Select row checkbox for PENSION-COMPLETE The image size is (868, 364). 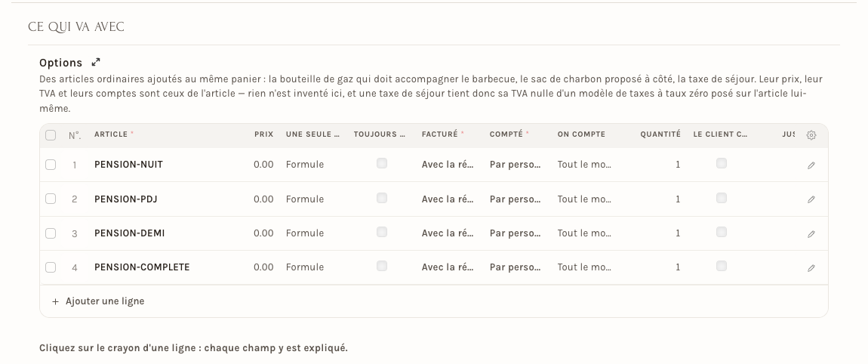point(51,267)
